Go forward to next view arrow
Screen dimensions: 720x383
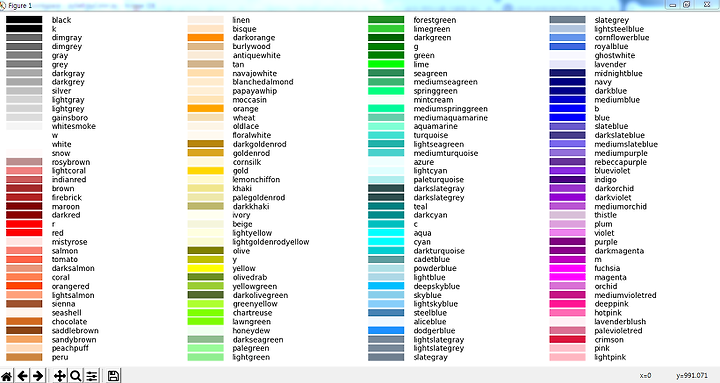click(38, 376)
